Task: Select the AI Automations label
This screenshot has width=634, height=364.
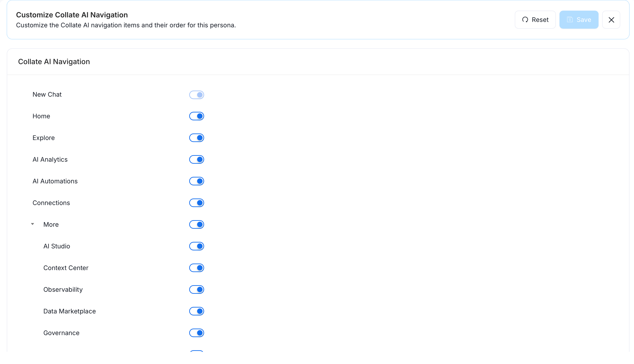Action: 55,181
